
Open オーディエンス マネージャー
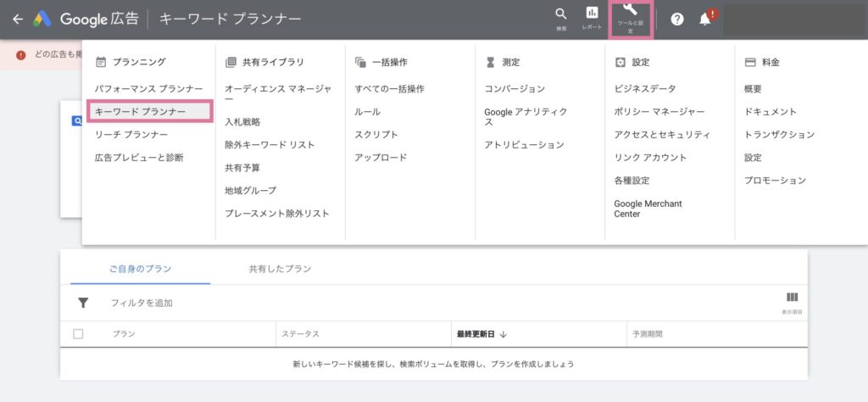click(278, 93)
